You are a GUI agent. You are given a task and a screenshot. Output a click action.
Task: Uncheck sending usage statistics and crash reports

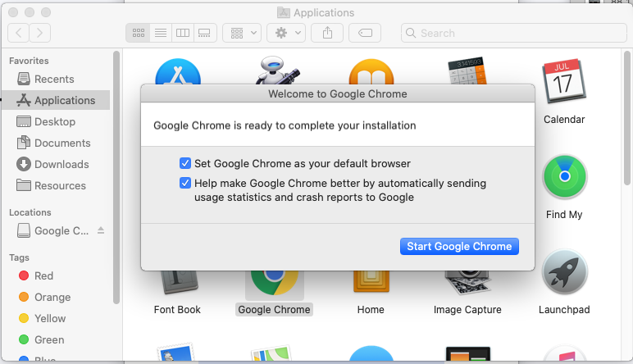[184, 183]
